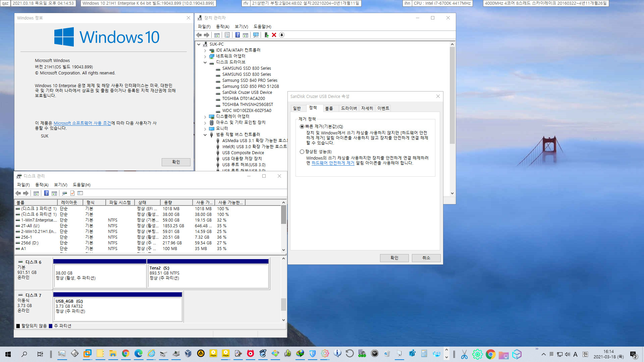This screenshot has height=362, width=644.
Task: Click Windows Start button
Action: click(8, 354)
